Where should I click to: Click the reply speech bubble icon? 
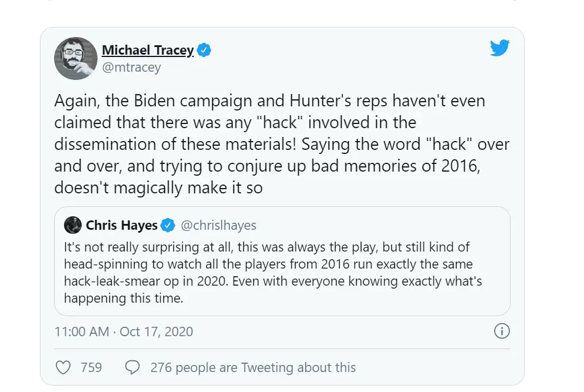[x=133, y=368]
